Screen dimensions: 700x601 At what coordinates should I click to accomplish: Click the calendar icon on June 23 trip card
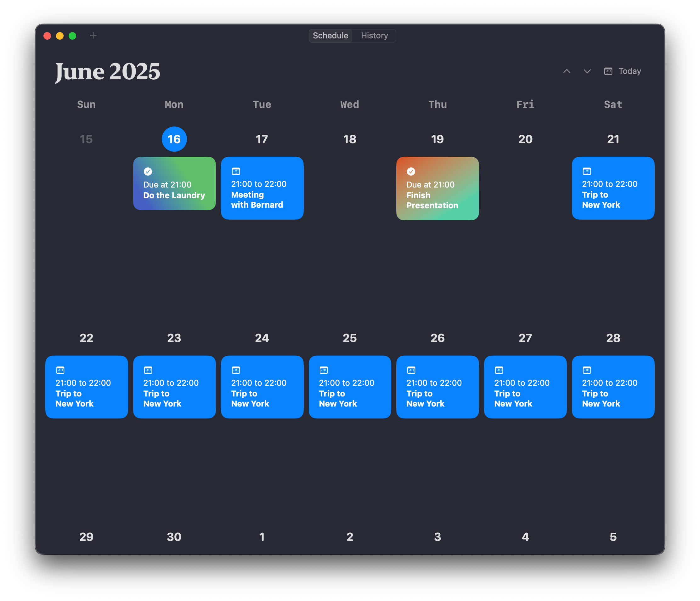[x=148, y=370]
